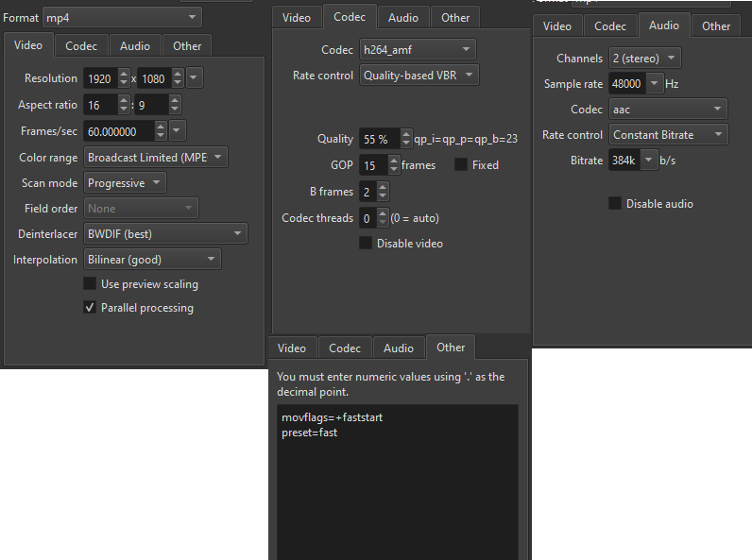Select Codec tab in left panel
The image size is (752, 560).
pyautogui.click(x=81, y=46)
